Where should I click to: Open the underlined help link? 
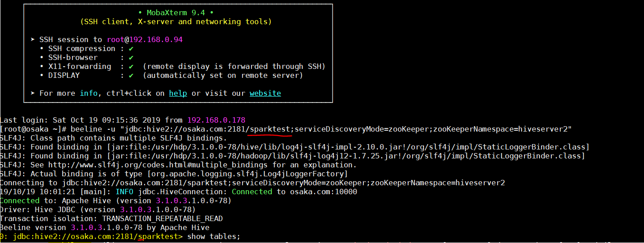(x=178, y=94)
